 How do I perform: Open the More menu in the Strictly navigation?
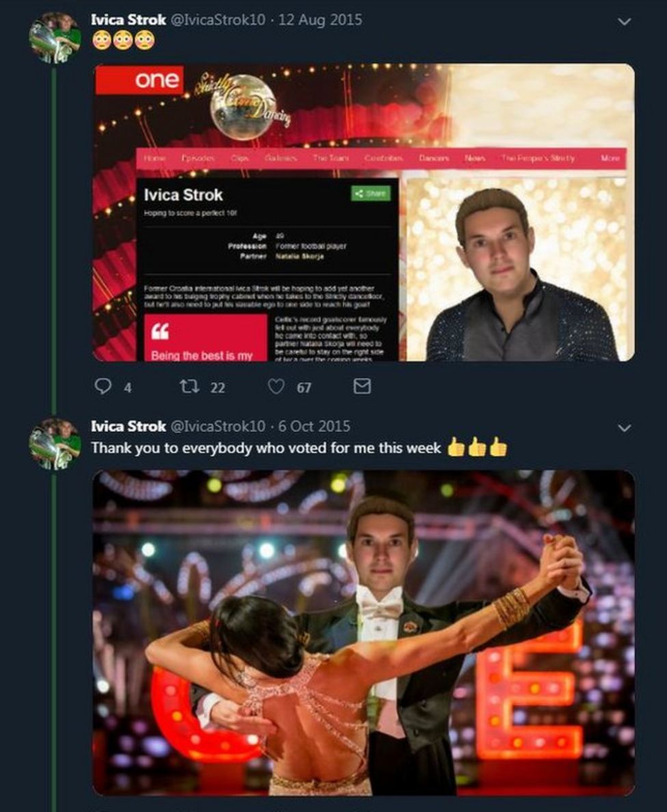[x=610, y=158]
